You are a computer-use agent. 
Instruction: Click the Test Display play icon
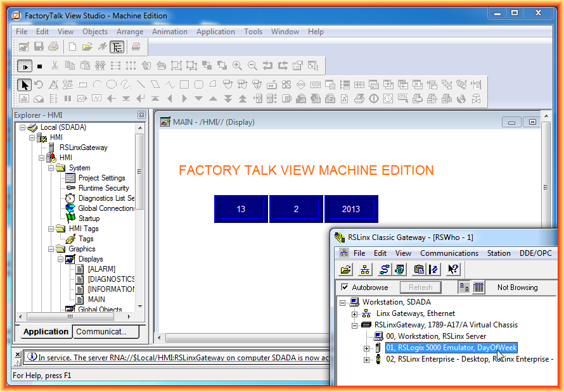click(25, 65)
